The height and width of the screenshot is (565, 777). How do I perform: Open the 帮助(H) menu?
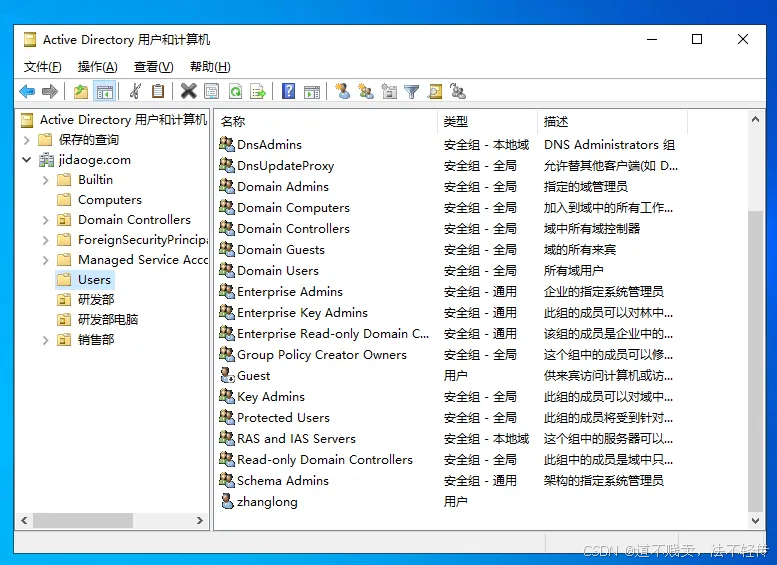tap(210, 66)
